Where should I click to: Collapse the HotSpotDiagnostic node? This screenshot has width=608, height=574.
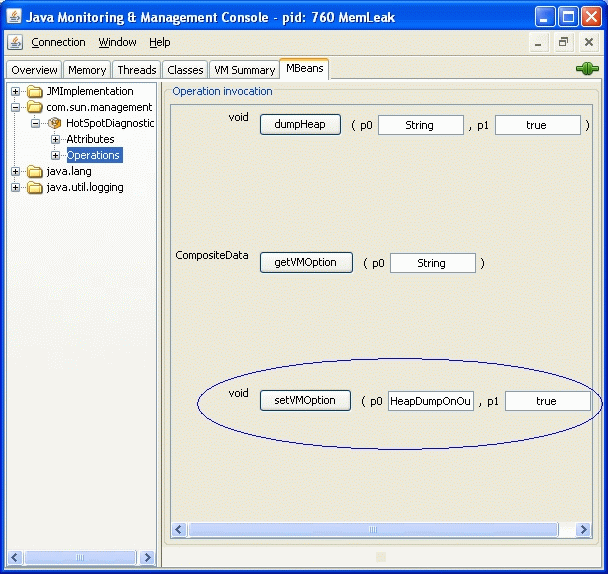pos(35,123)
